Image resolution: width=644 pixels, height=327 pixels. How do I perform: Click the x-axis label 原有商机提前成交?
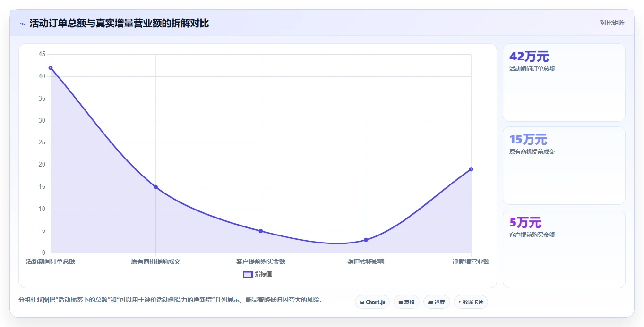[155, 261]
